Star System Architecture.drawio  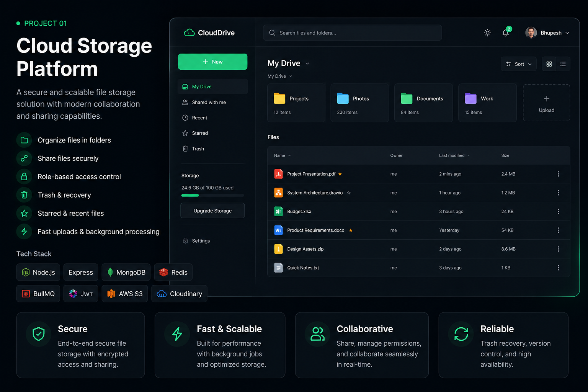pos(349,193)
